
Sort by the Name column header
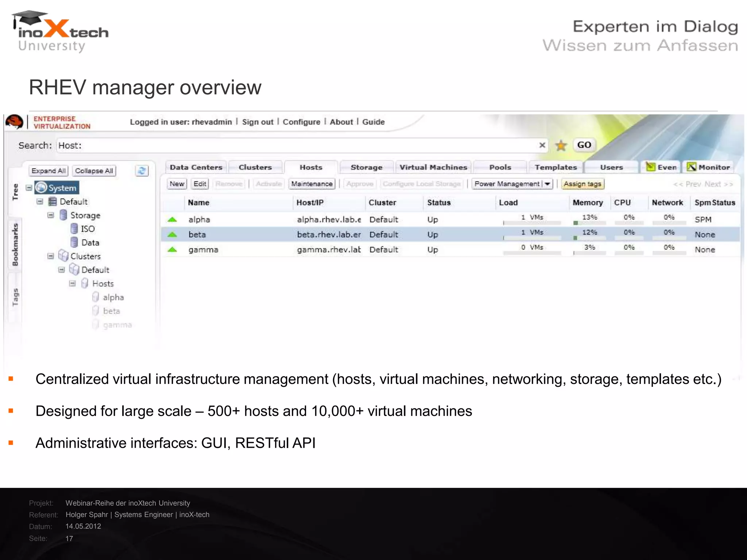click(198, 203)
